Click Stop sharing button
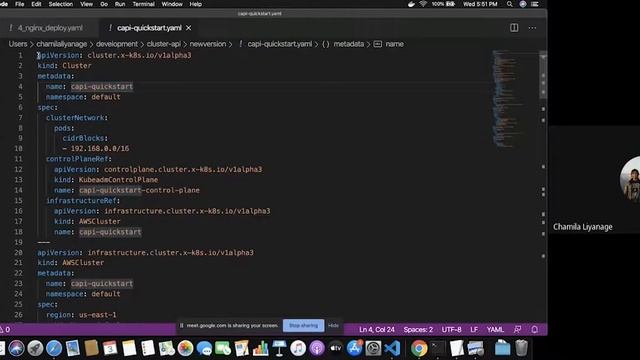The image size is (640, 360). (x=303, y=325)
